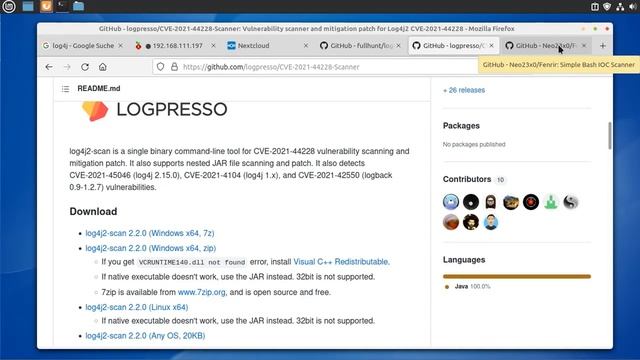
Task: Open the file manager folder icon in the panel
Action: coord(78,6)
